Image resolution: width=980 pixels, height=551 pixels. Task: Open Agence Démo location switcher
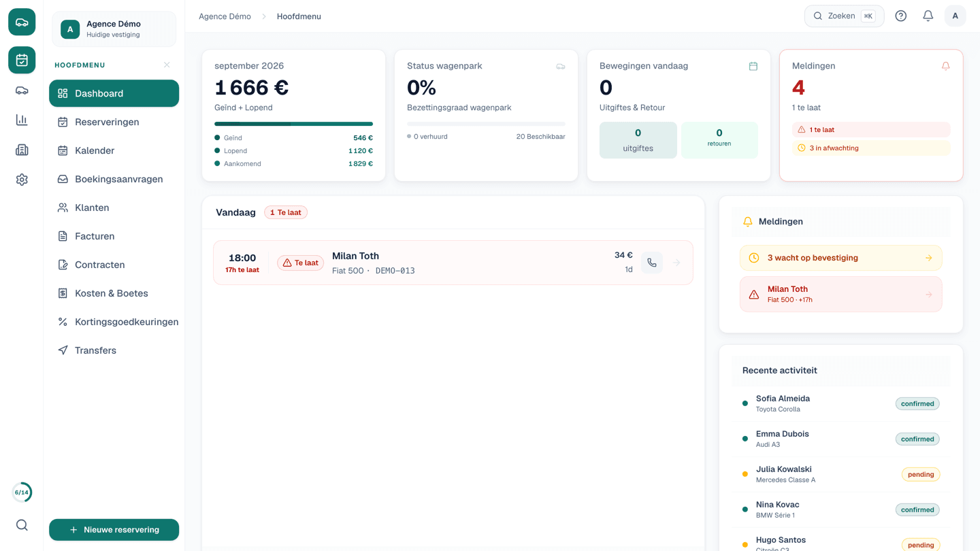[114, 29]
